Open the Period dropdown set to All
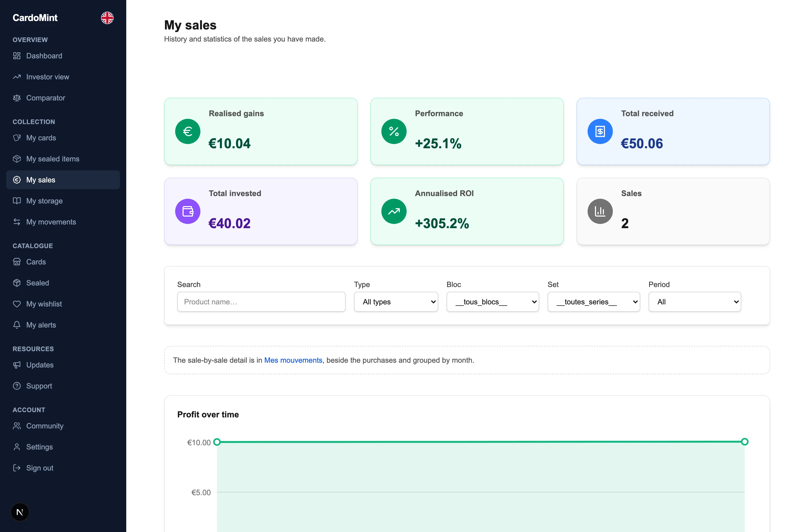This screenshot has width=808, height=532. 694,301
